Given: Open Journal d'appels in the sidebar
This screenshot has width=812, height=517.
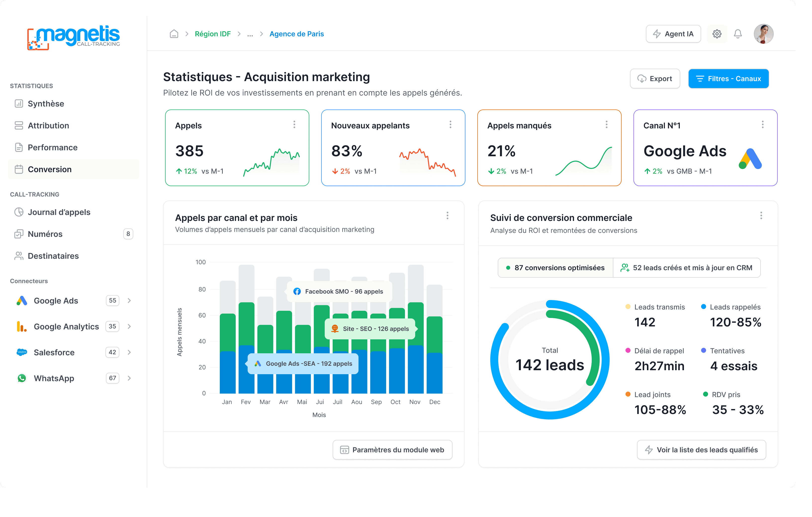Looking at the screenshot, I should click(x=59, y=212).
